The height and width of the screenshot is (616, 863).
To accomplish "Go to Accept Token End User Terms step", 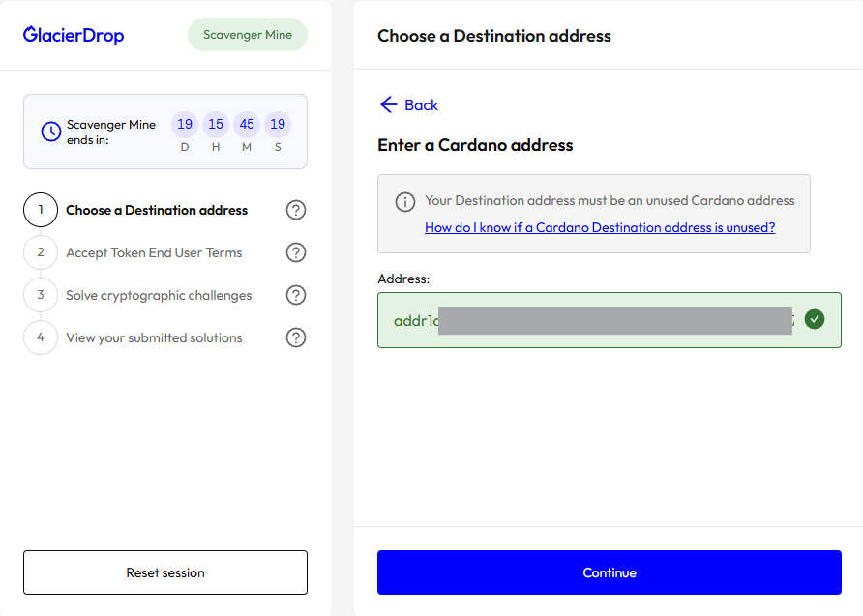I will [x=154, y=252].
